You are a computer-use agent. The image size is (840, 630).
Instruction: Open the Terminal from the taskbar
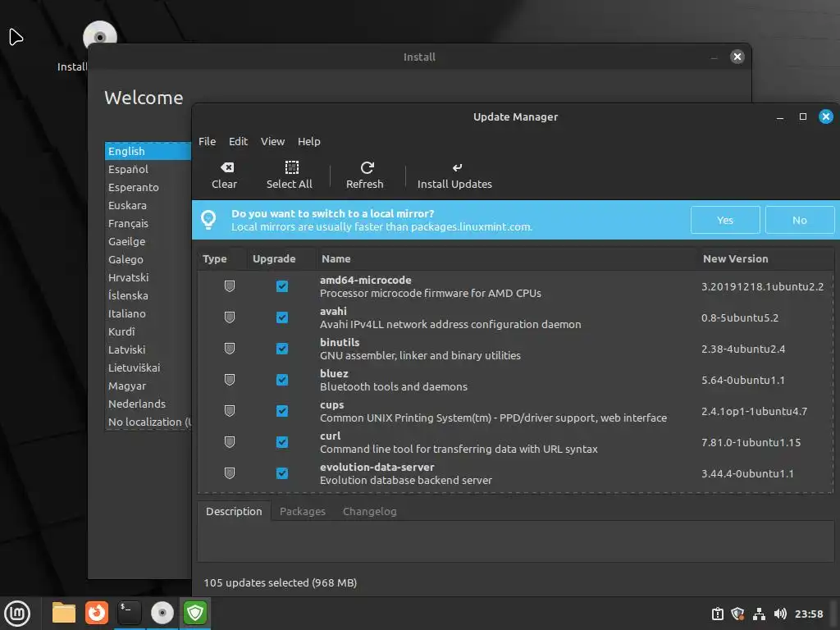coord(129,613)
